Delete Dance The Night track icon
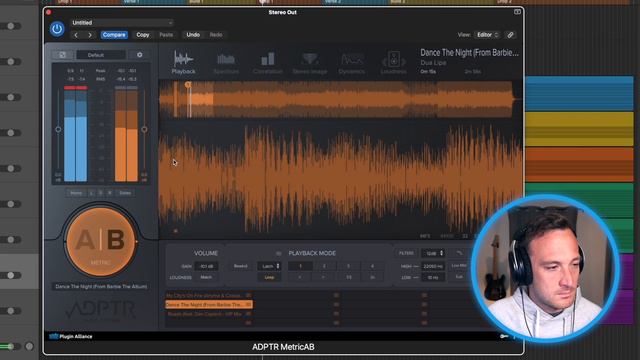The width and height of the screenshot is (640, 360). 248,304
